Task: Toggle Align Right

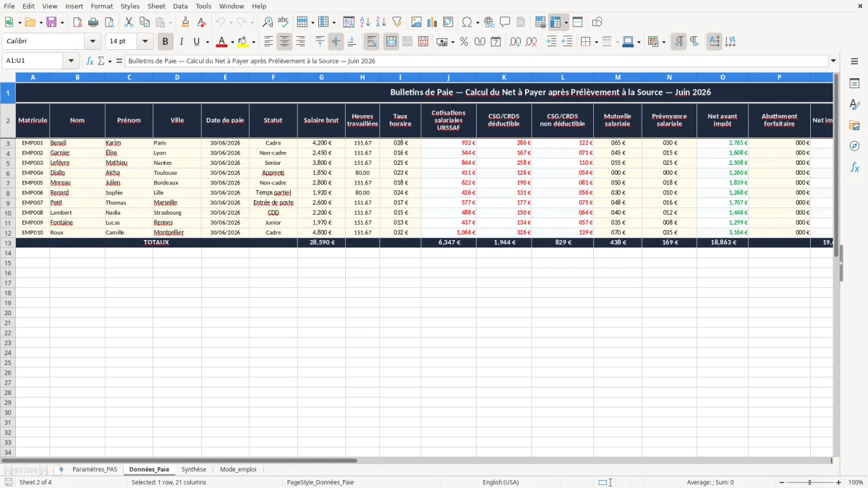Action: coord(301,42)
